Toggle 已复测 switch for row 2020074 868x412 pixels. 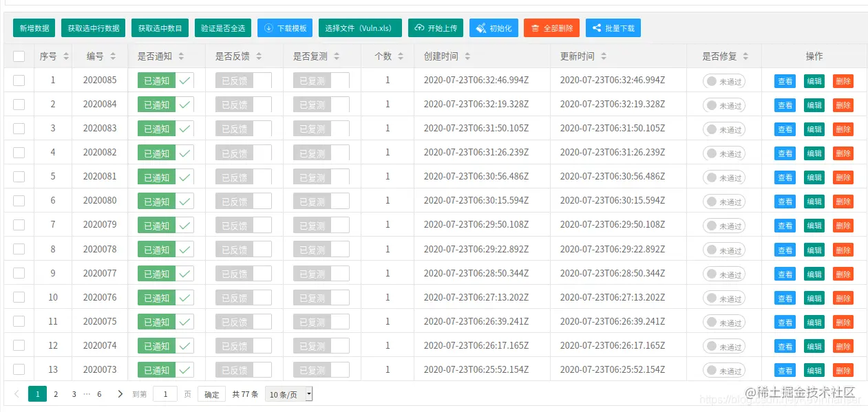321,346
